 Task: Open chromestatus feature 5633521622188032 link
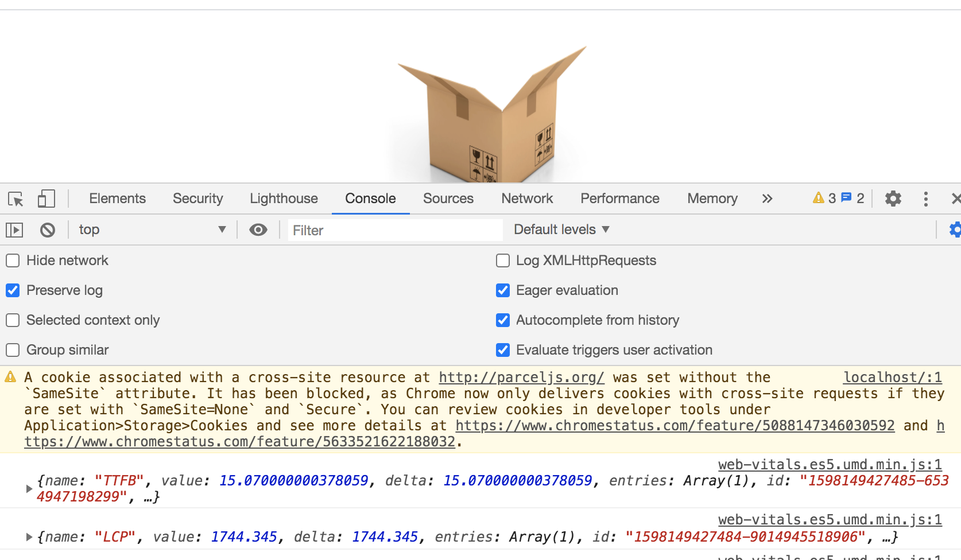[x=240, y=442]
